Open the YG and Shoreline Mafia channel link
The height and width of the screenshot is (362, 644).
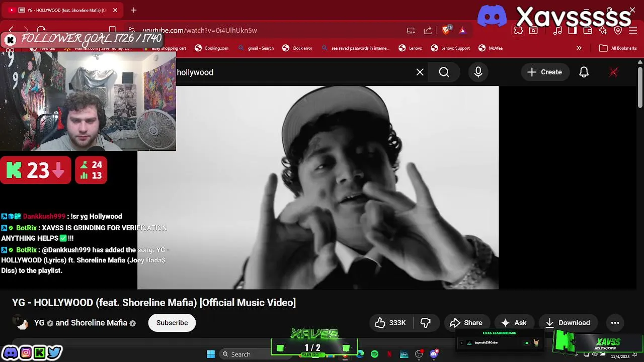80,323
